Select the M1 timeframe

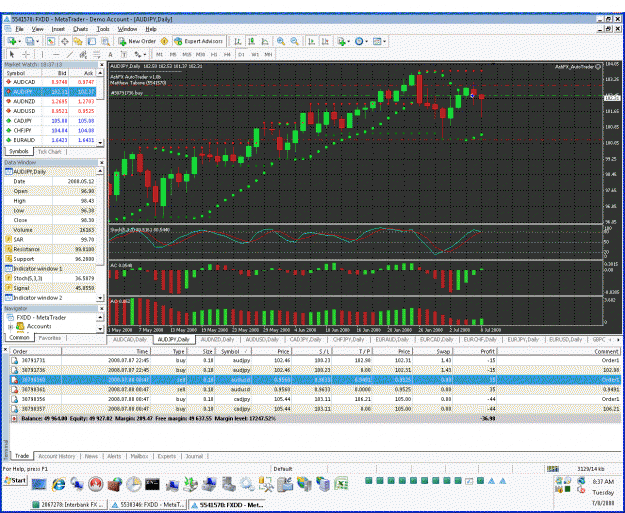159,54
